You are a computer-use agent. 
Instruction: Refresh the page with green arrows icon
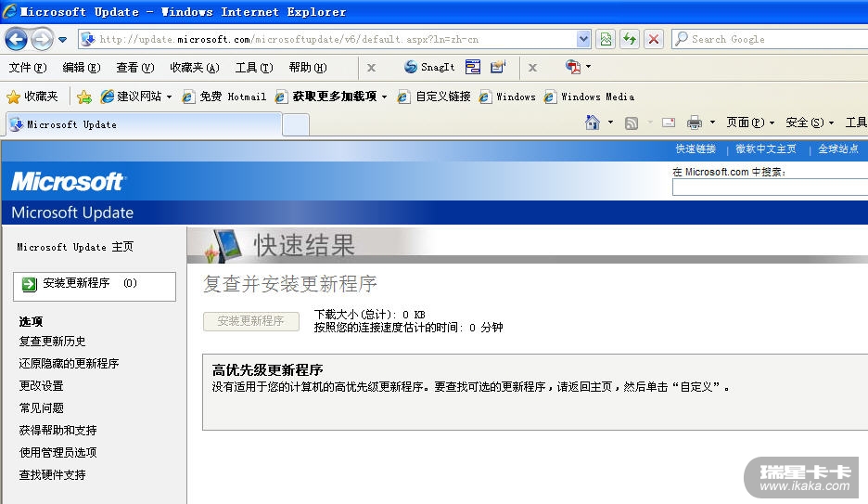630,39
